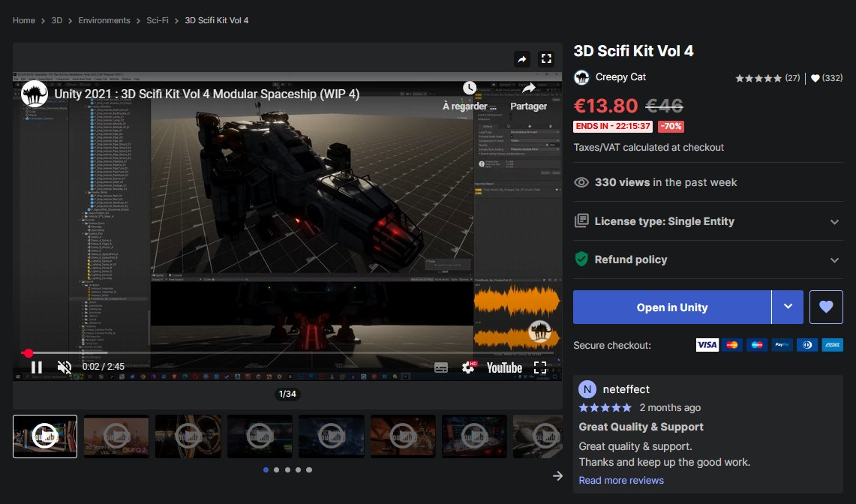
Task: Read more reviews link
Action: 621,481
